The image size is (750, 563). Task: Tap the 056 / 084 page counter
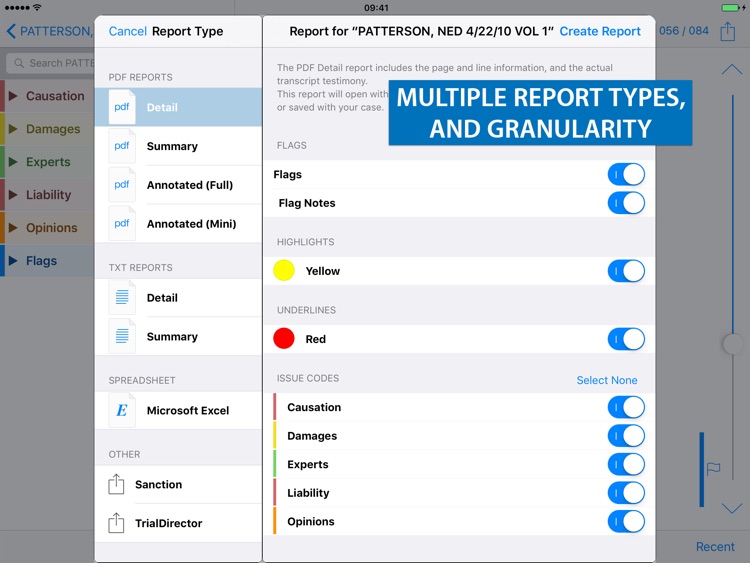(x=684, y=31)
